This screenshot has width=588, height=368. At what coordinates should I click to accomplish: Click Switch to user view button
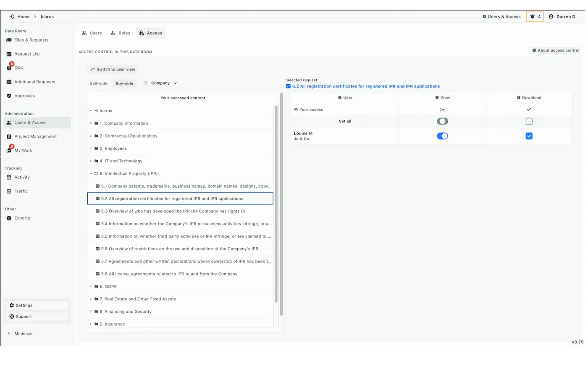point(113,69)
